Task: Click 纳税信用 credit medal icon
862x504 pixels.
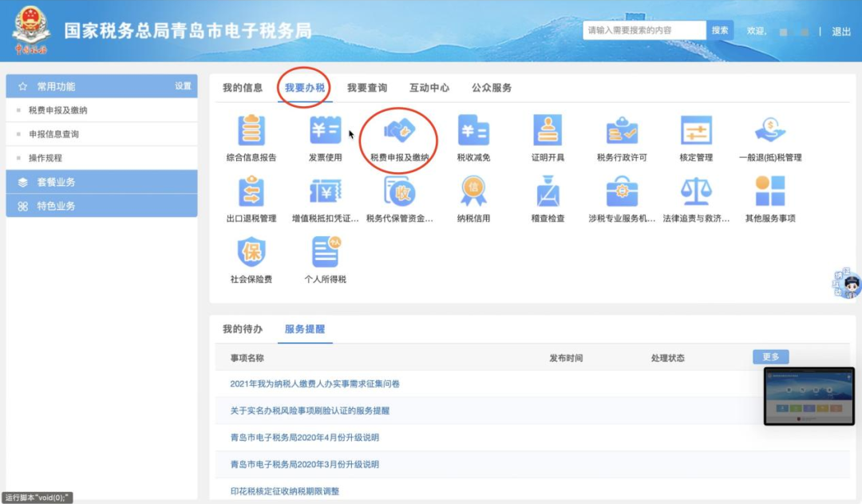Action: click(473, 192)
